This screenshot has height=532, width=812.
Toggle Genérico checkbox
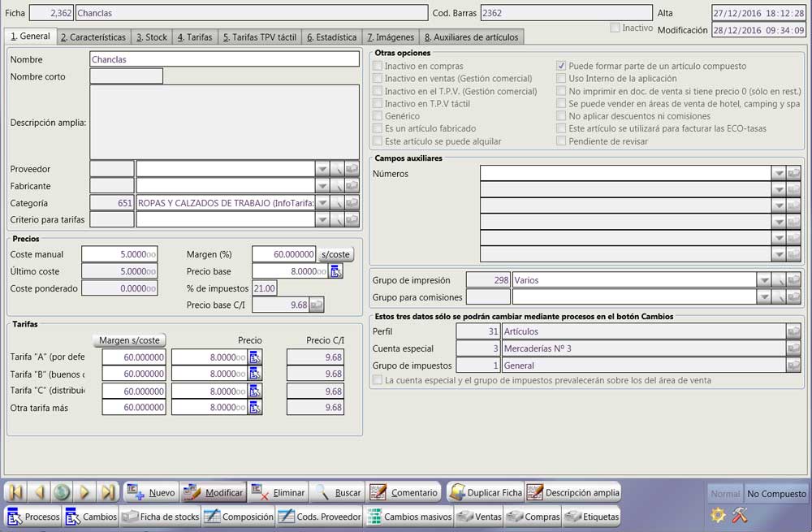[x=378, y=116]
